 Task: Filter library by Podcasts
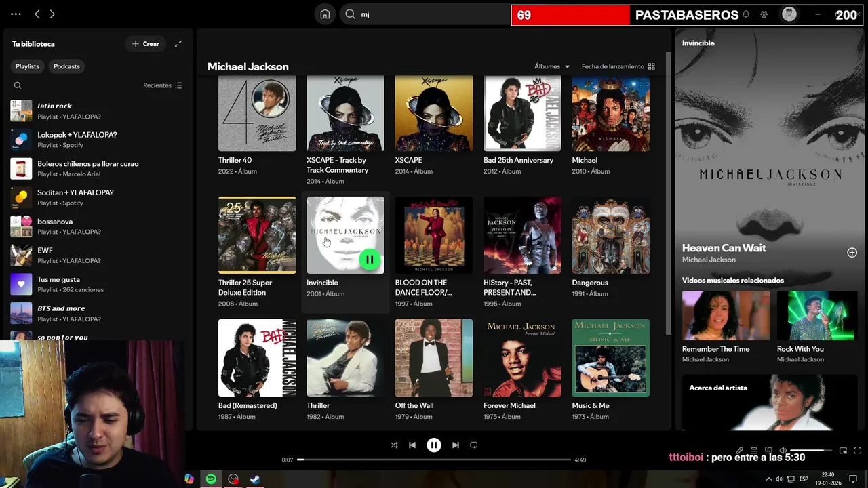point(66,66)
